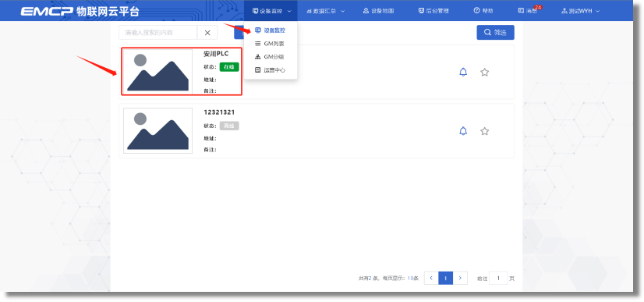The width and height of the screenshot is (644, 302).
Task: Click the 安川PLC device name
Action: click(216, 53)
